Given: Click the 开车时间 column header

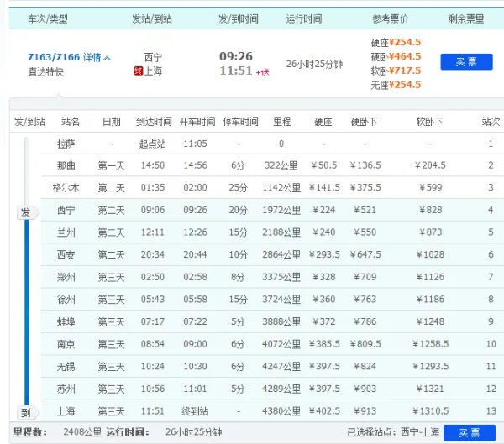Looking at the screenshot, I should click(197, 122).
